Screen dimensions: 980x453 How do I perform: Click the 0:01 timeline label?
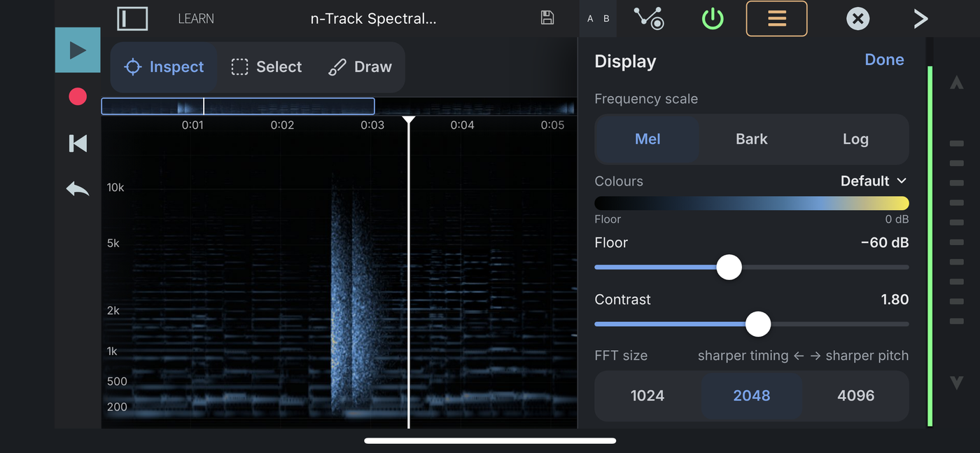point(192,125)
